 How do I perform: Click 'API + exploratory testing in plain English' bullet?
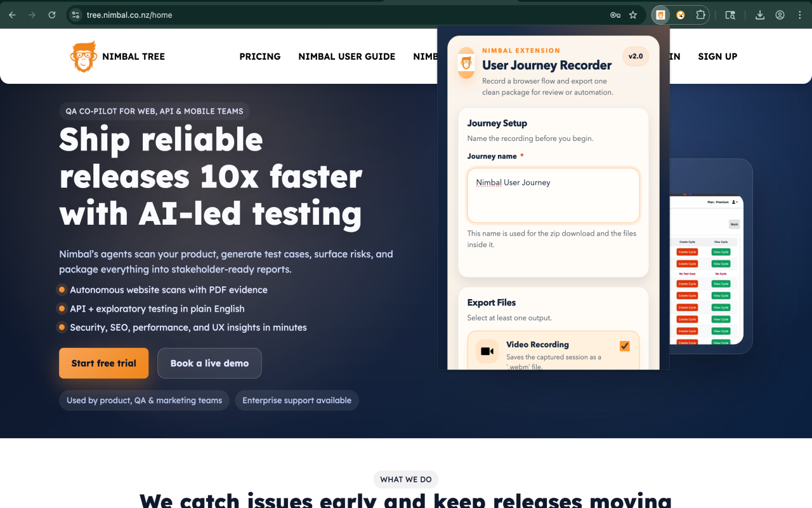(157, 309)
